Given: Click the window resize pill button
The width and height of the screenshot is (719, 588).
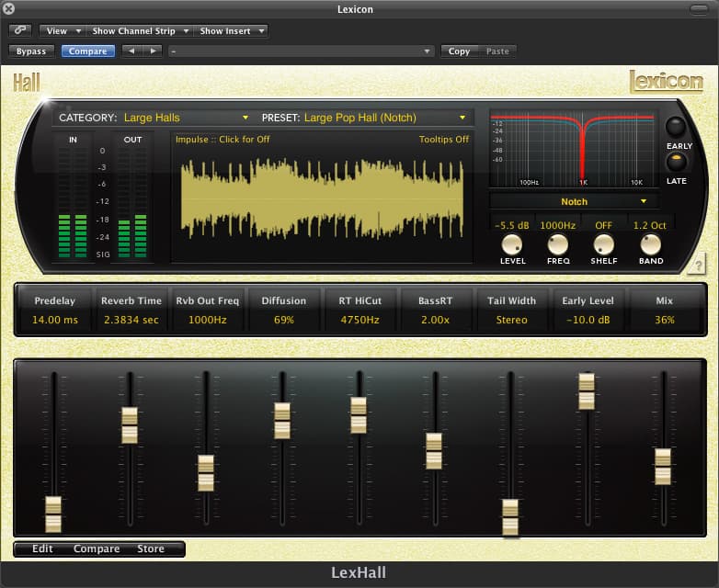Looking at the screenshot, I should (699, 9).
